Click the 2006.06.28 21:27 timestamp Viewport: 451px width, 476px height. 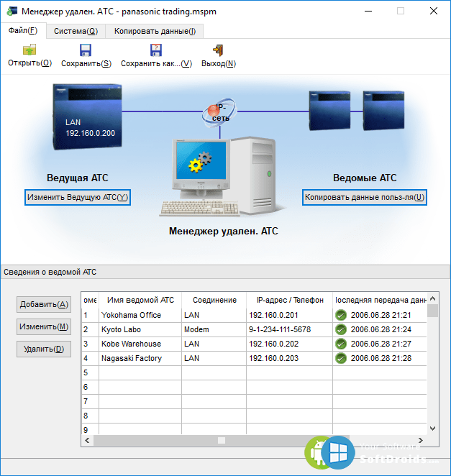pyautogui.click(x=381, y=344)
